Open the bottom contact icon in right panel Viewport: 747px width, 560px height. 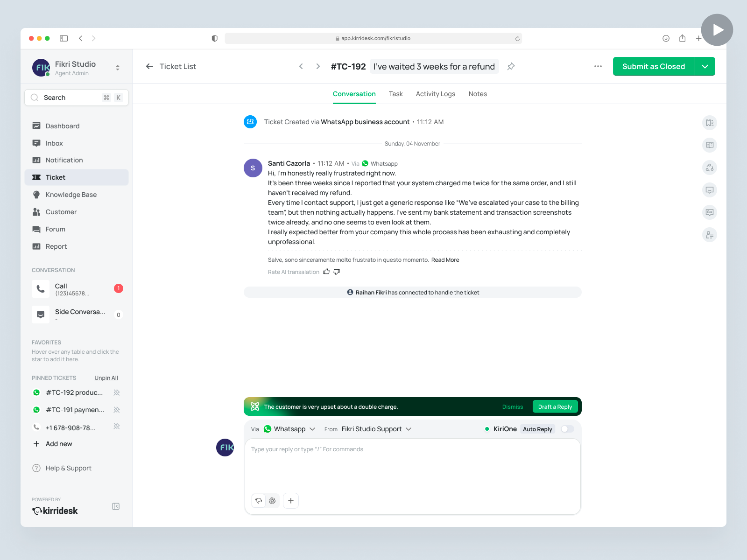pyautogui.click(x=710, y=235)
